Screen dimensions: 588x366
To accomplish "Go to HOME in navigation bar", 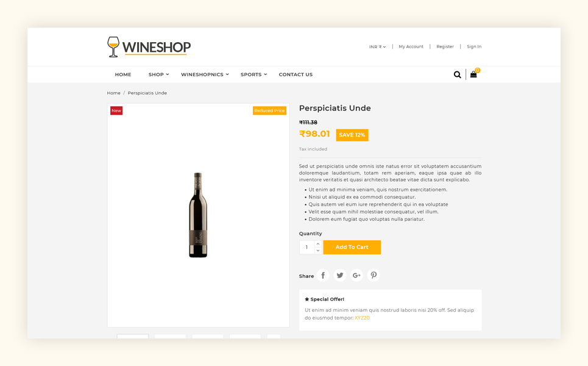I will (x=123, y=74).
